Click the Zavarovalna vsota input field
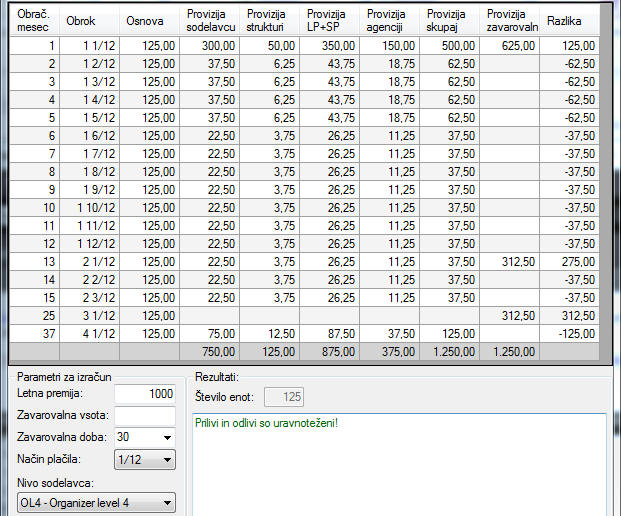 pyautogui.click(x=144, y=415)
